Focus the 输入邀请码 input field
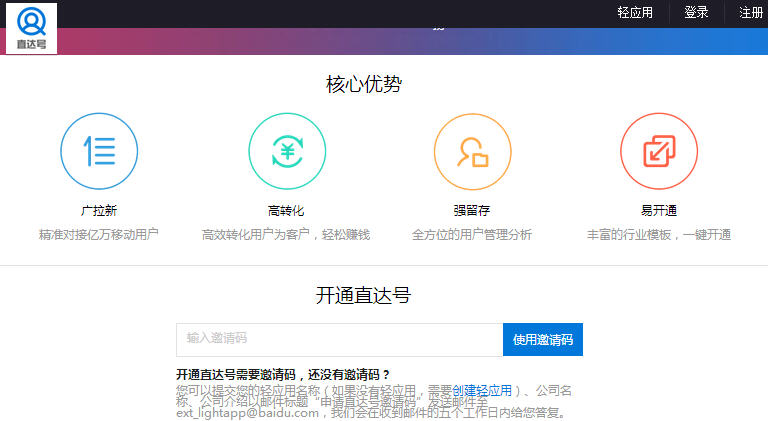 pos(339,339)
